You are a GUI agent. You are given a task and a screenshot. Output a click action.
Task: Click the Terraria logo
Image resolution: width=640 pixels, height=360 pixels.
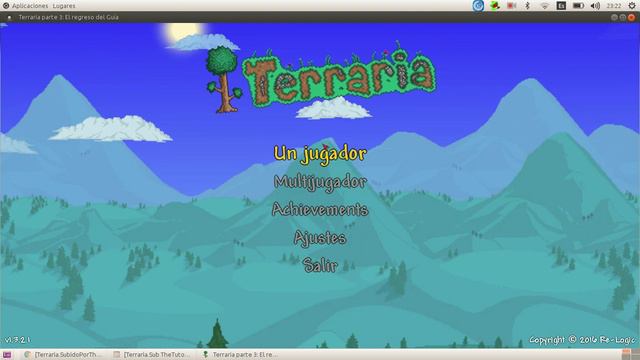pyautogui.click(x=322, y=78)
